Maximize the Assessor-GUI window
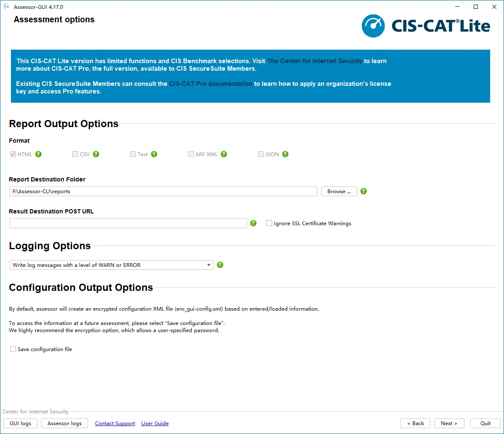The image size is (504, 434). [476, 7]
